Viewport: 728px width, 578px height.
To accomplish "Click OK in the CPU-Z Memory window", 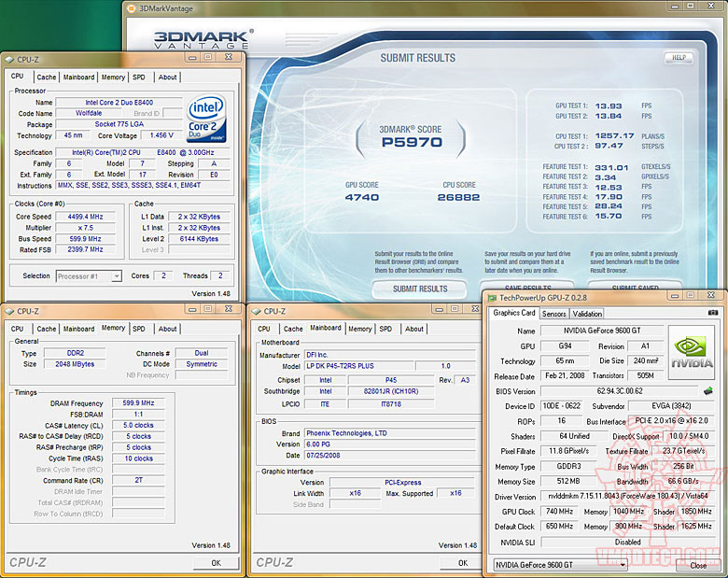I will (216, 563).
